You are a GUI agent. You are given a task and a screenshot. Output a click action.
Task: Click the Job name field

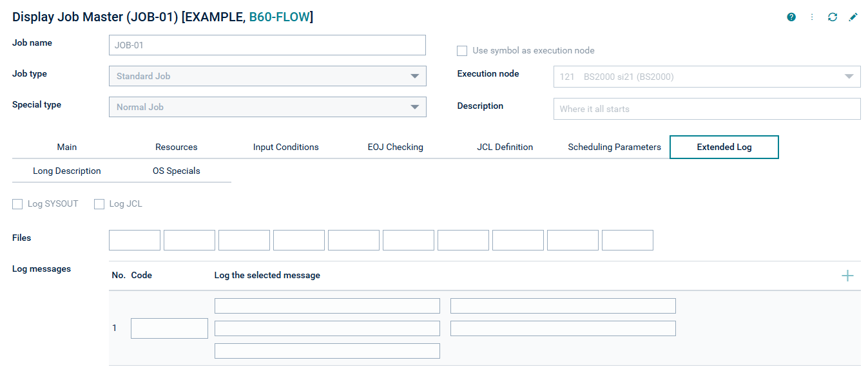pos(267,45)
